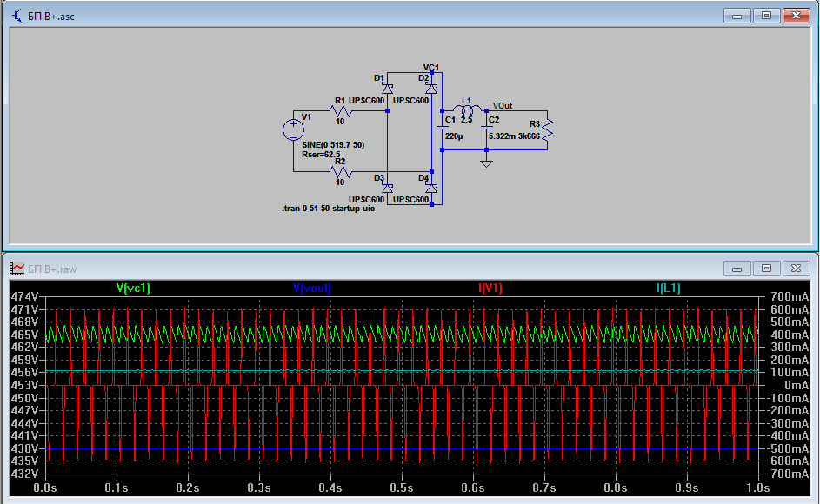The width and height of the screenshot is (820, 504).
Task: Click diode D4 symbol
Action: pos(430,188)
